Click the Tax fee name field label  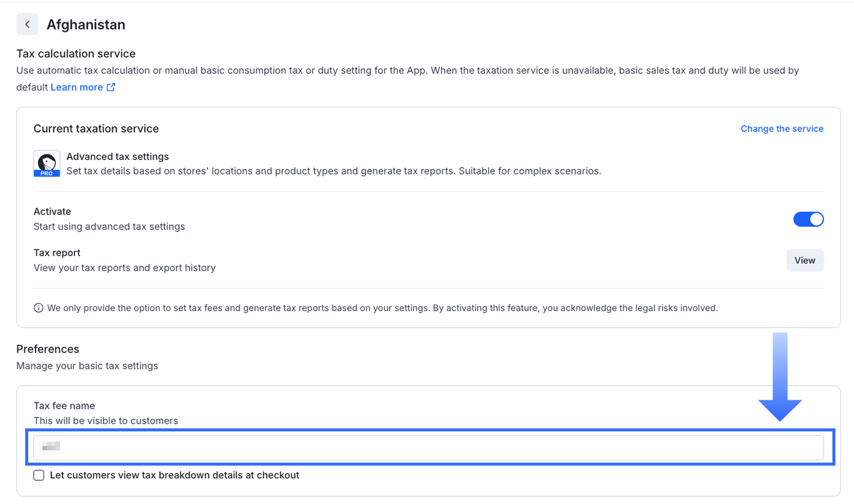(x=64, y=406)
